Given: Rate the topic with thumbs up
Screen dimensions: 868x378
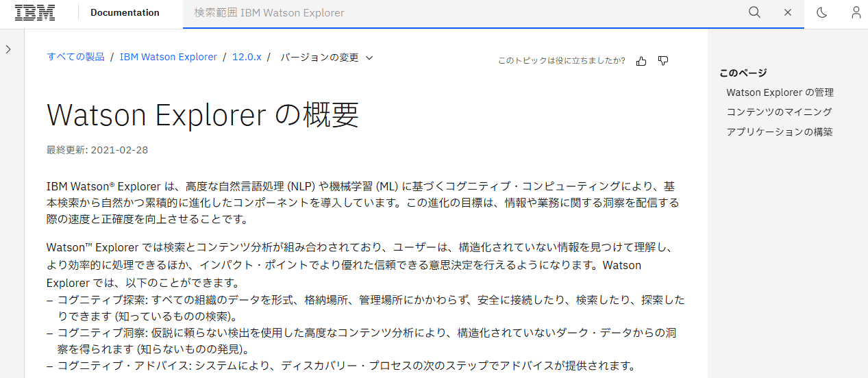Looking at the screenshot, I should (x=641, y=61).
